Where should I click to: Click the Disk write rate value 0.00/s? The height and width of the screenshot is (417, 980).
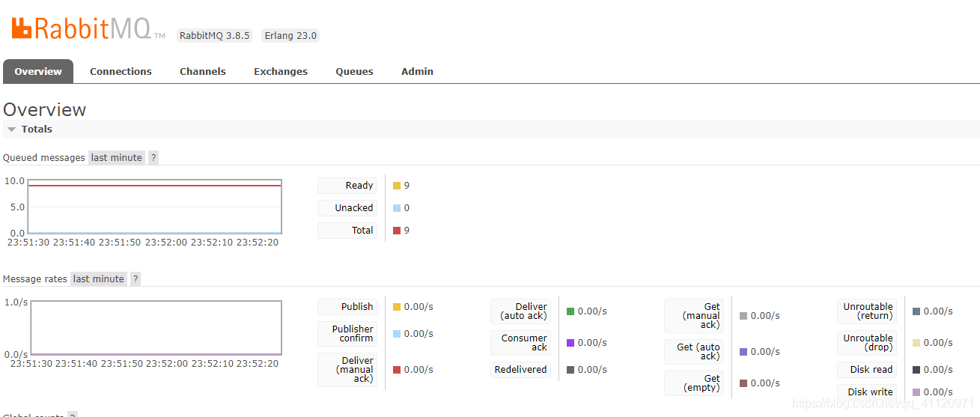pos(938,392)
